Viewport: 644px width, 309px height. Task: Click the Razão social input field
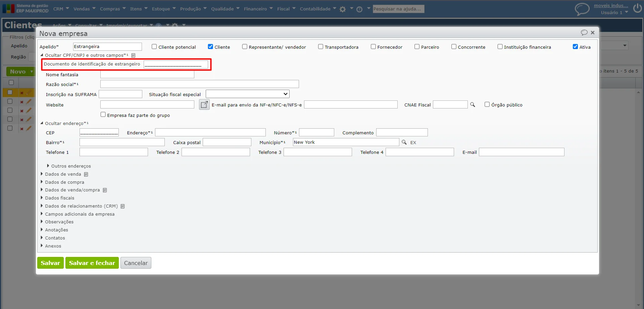(x=199, y=84)
